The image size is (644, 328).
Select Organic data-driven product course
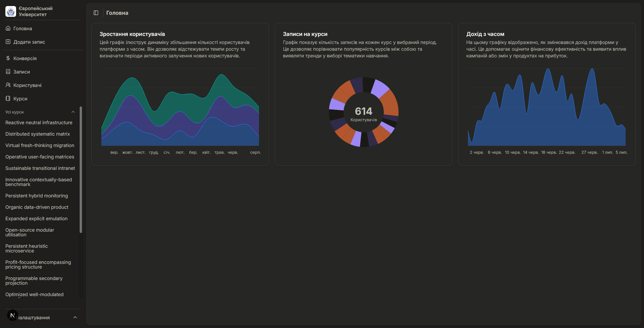pyautogui.click(x=37, y=207)
